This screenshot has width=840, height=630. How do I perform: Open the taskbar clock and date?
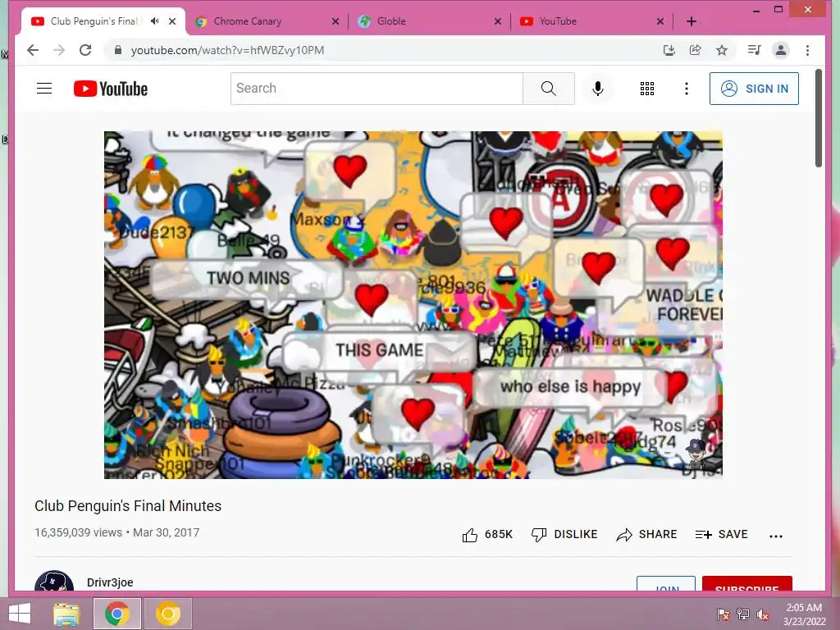(x=804, y=614)
